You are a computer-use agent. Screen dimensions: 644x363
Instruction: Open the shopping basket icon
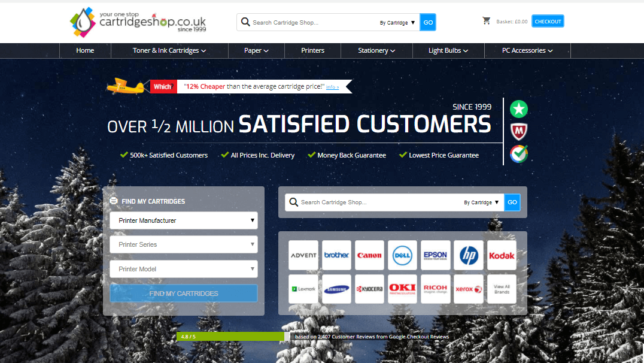pyautogui.click(x=486, y=20)
